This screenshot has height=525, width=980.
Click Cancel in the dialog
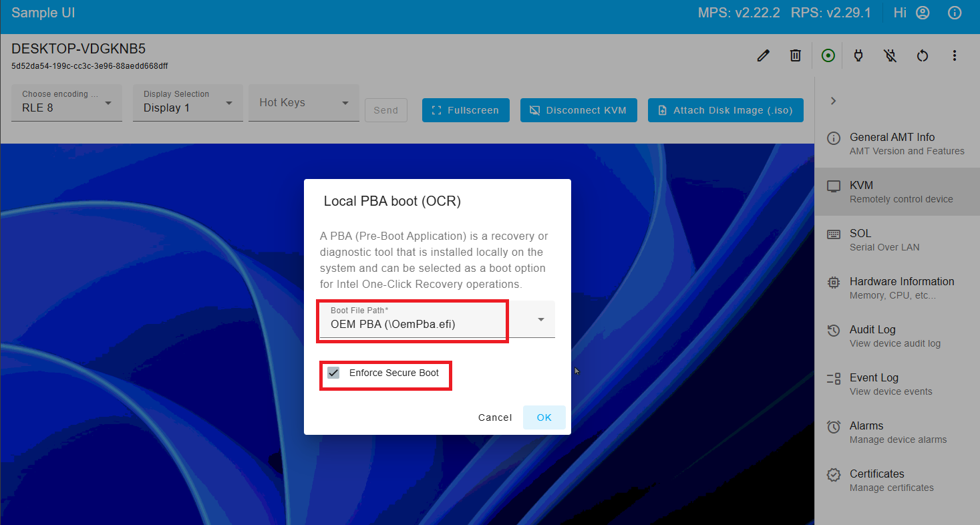pos(495,417)
